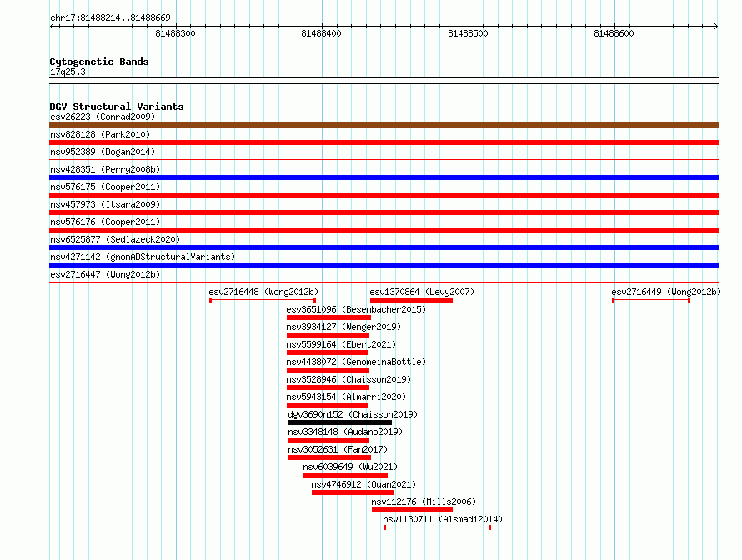Viewport: 742px width, 560px height.
Task: Open nsv5599164 (Ebert2021) label
Action: click(341, 344)
